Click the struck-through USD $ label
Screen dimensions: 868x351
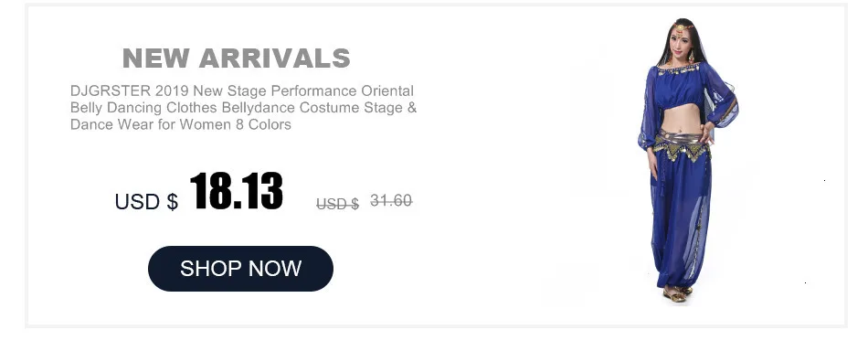coord(338,204)
